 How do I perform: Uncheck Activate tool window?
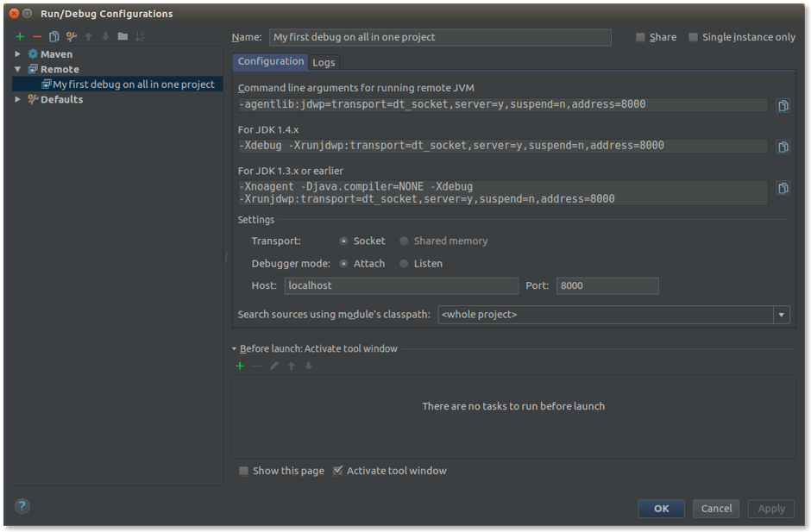tap(338, 471)
